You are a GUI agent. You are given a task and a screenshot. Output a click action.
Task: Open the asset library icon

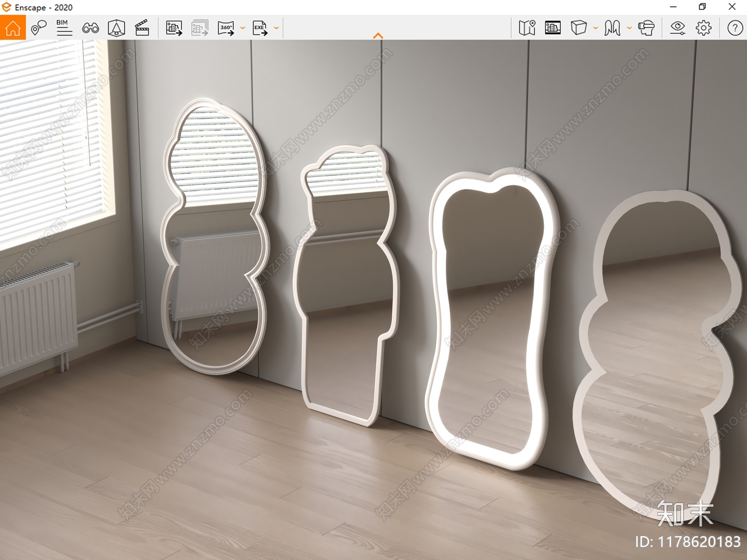(553, 28)
